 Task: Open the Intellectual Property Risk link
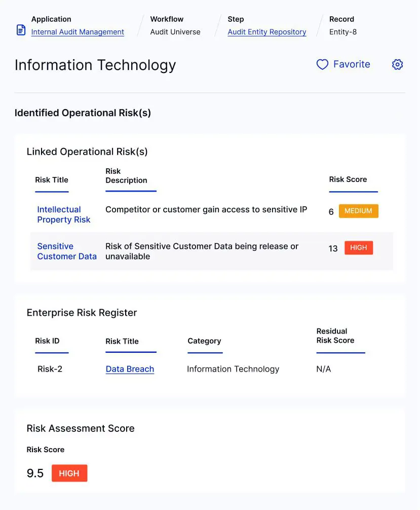pyautogui.click(x=63, y=214)
